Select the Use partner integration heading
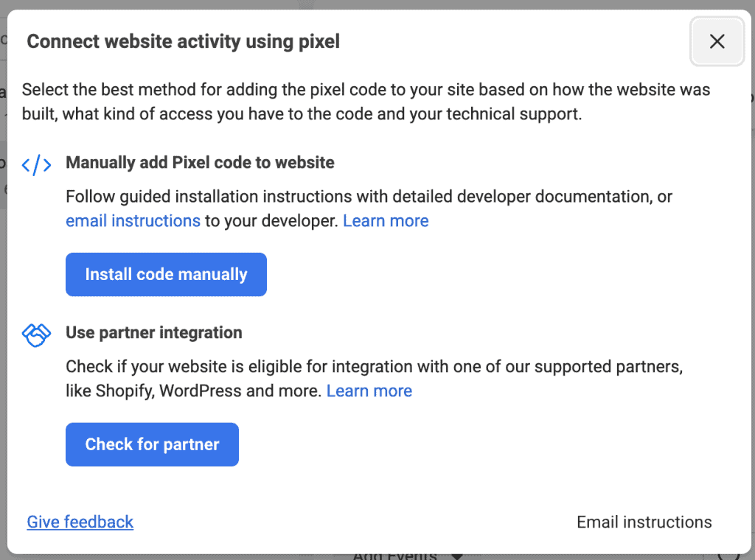This screenshot has height=560, width=755. point(153,332)
